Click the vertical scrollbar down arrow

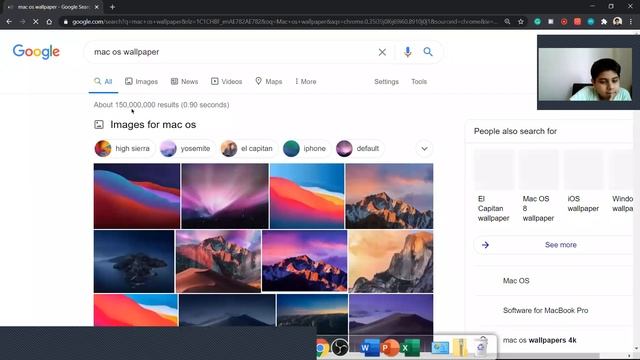click(x=637, y=349)
